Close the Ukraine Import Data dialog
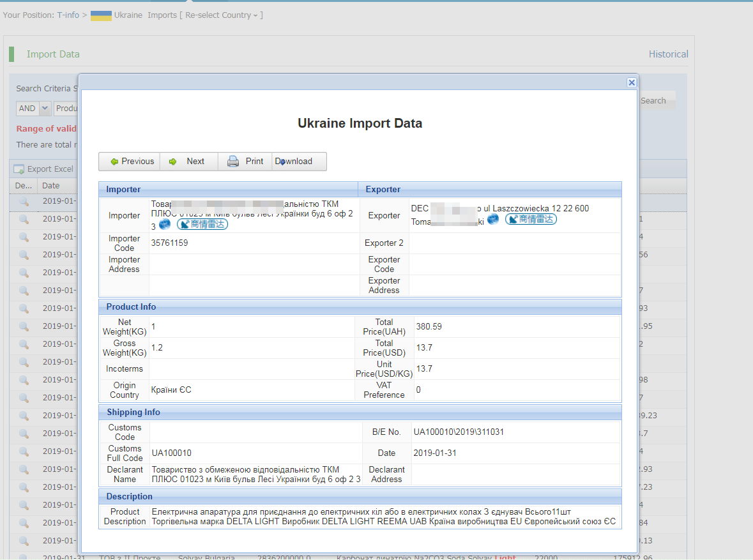The image size is (753, 560). pyautogui.click(x=631, y=82)
